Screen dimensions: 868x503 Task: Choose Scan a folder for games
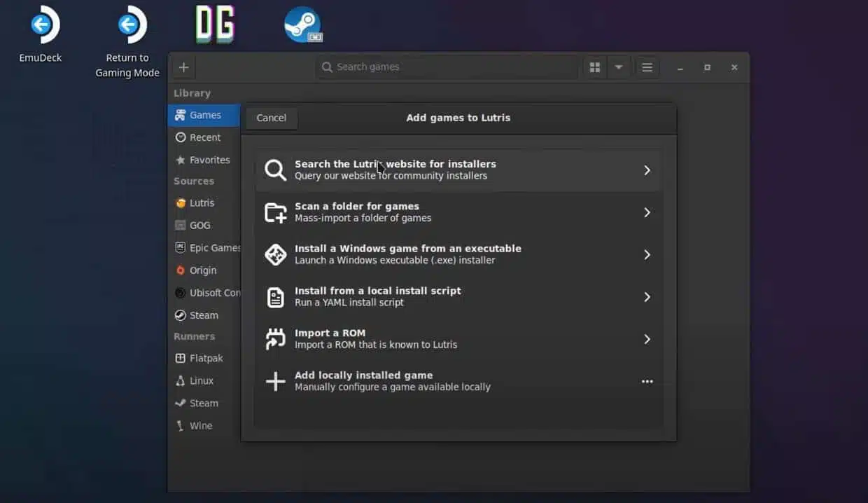point(458,212)
